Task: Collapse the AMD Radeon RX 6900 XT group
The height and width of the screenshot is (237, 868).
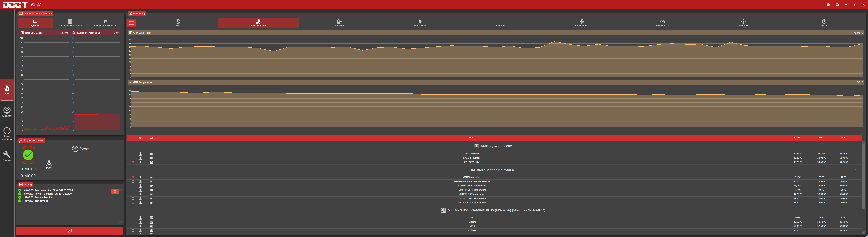Action: tap(855, 170)
